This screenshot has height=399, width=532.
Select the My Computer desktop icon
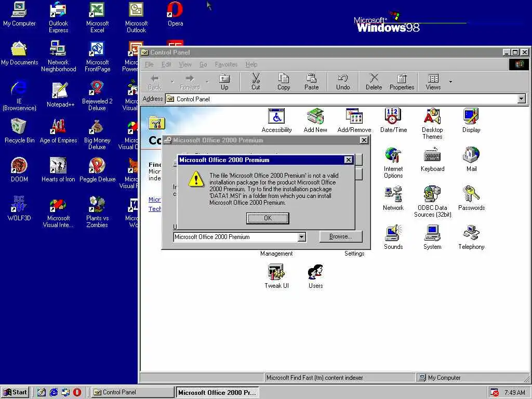point(19,14)
